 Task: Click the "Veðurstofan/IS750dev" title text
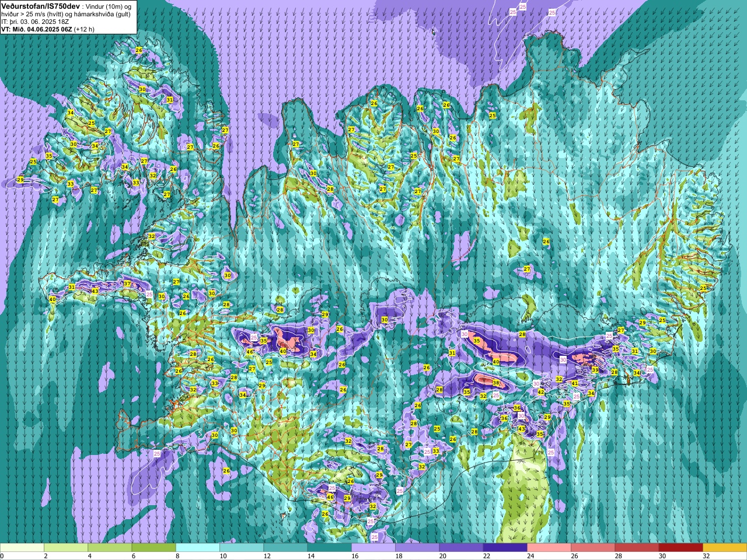[x=41, y=6]
